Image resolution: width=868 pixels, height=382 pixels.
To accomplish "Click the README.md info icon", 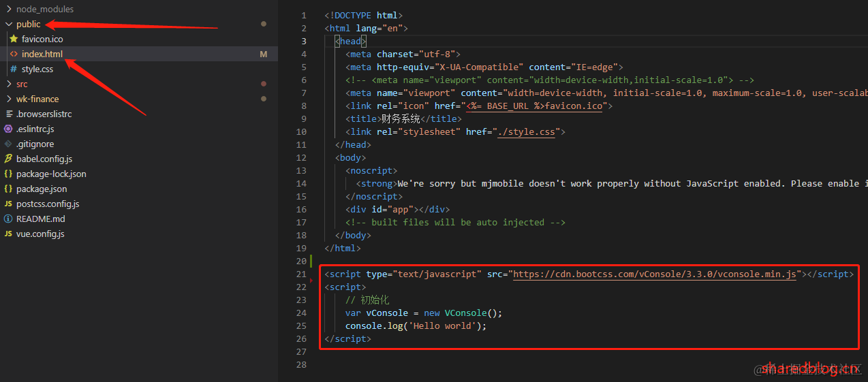I will (8, 219).
